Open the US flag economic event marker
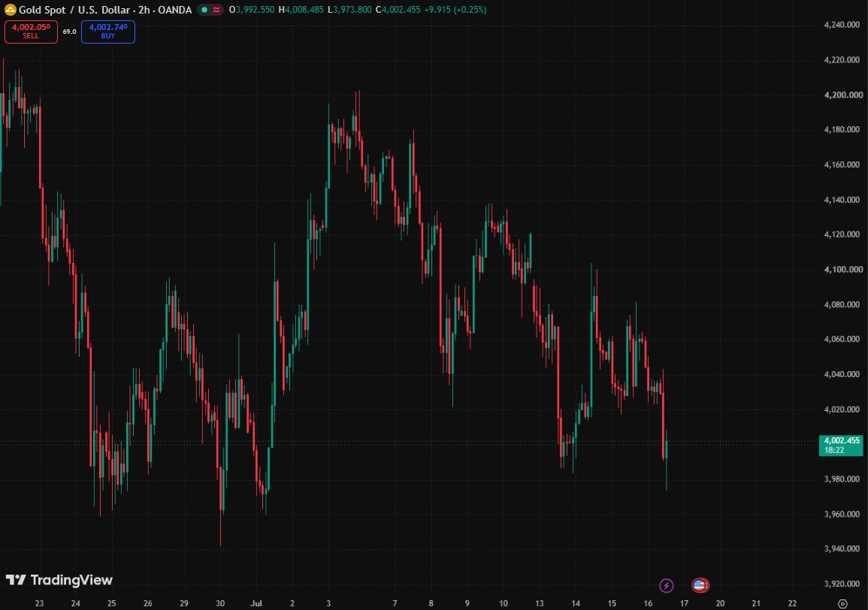868x610 pixels. [x=700, y=585]
